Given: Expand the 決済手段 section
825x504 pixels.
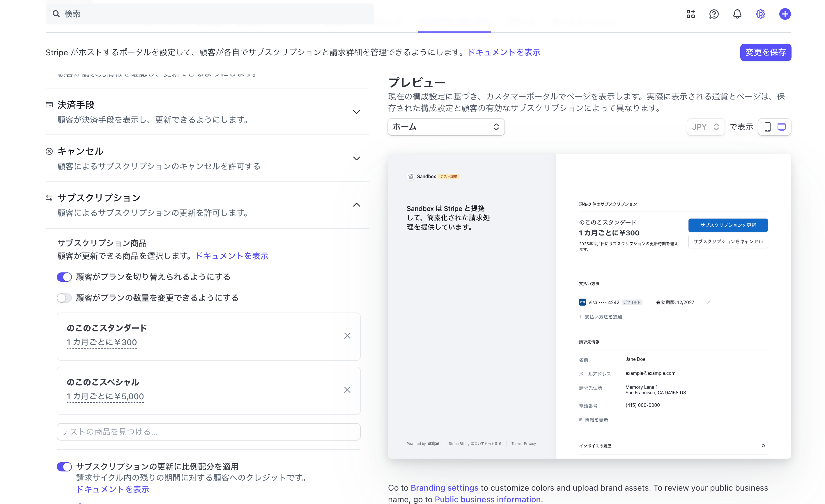Looking at the screenshot, I should pos(356,112).
